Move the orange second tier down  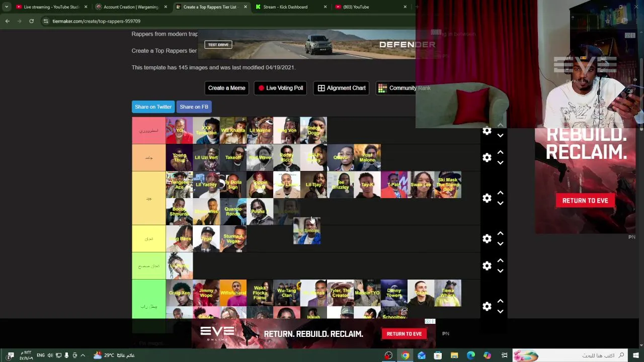pyautogui.click(x=500, y=163)
